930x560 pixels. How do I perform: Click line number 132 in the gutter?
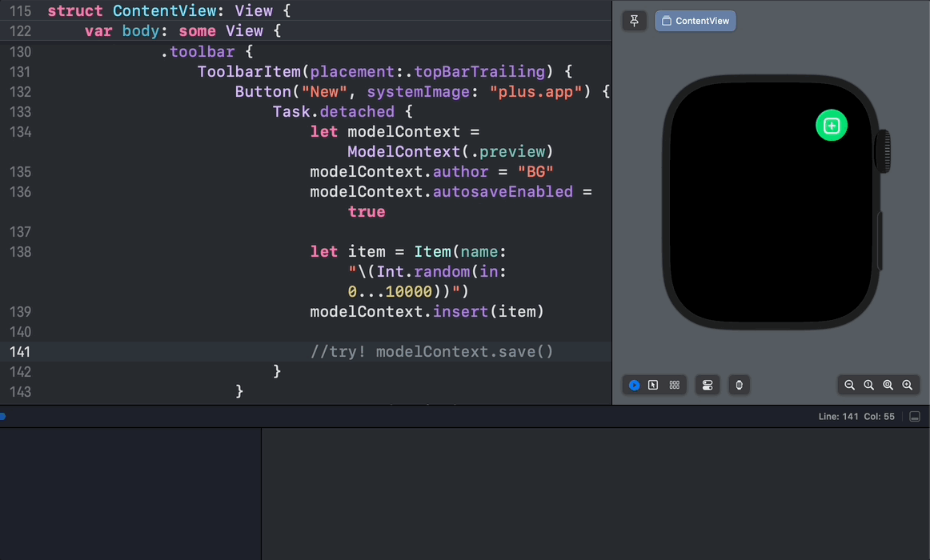point(20,92)
